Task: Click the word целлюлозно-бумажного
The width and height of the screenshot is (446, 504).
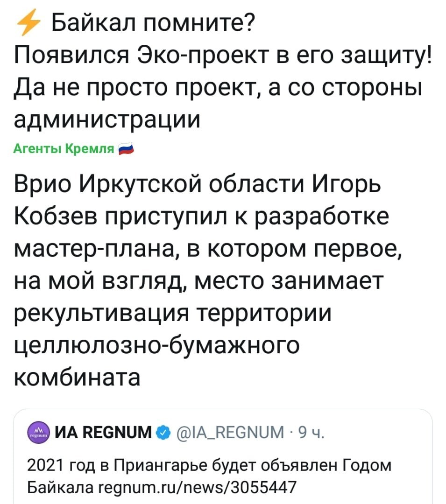Action: coord(157,345)
